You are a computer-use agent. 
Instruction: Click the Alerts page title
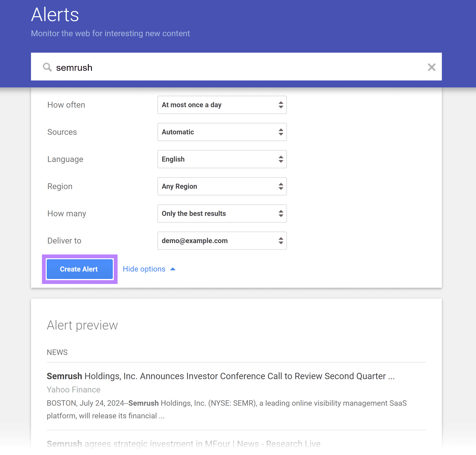(55, 15)
